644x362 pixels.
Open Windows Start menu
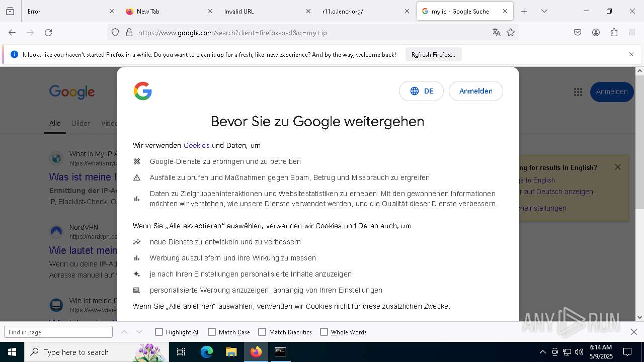[12, 352]
